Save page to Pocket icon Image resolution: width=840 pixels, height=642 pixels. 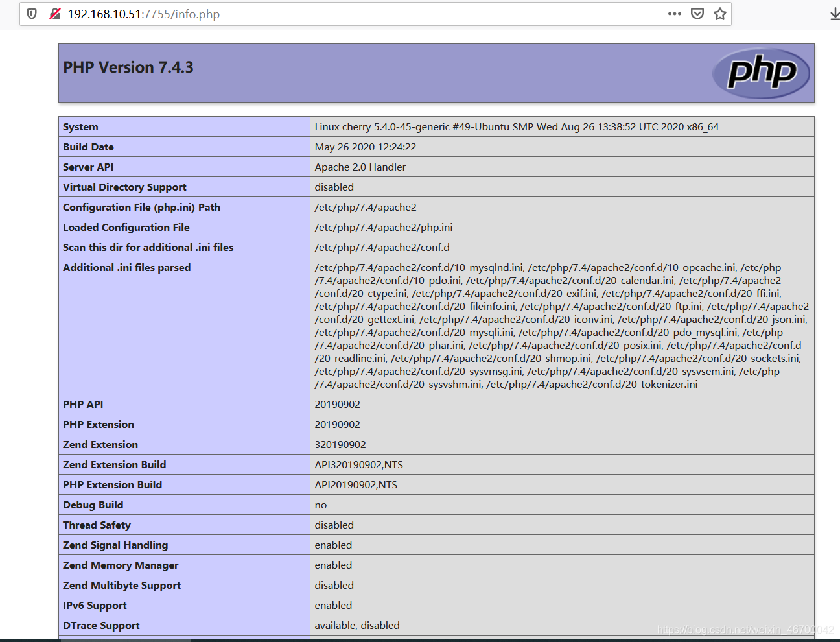coord(697,14)
